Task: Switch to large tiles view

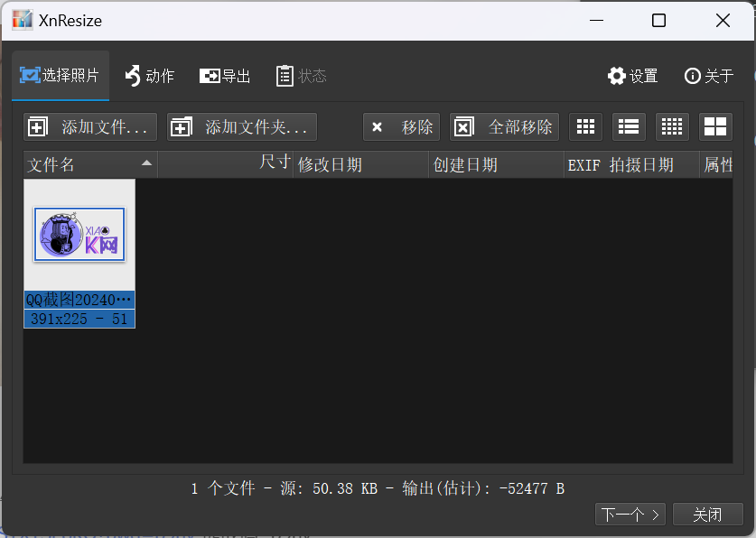Action: click(x=714, y=126)
